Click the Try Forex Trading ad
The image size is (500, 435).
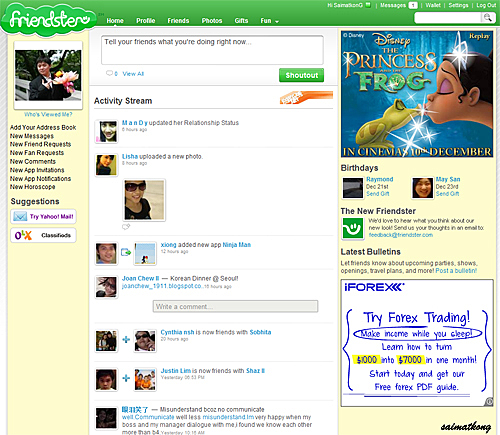(417, 343)
